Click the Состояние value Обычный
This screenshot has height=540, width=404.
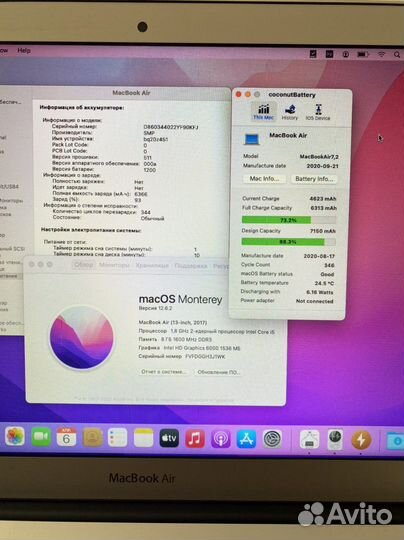click(x=152, y=219)
